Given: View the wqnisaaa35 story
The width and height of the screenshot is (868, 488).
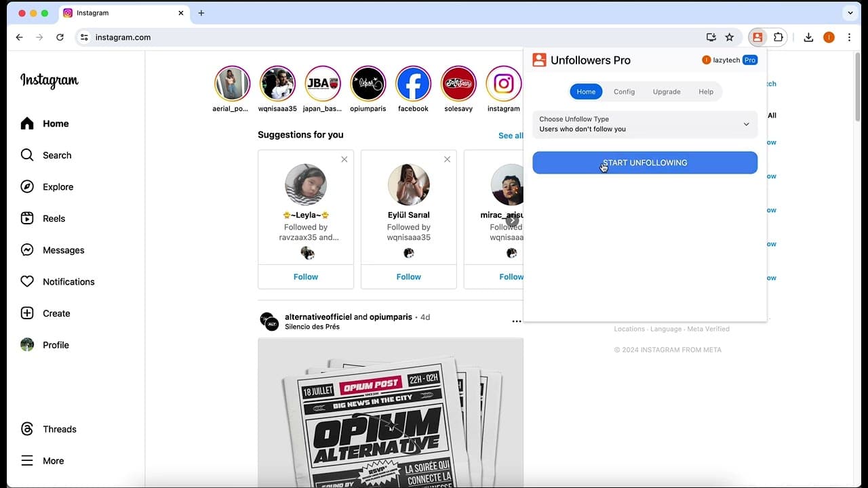Looking at the screenshot, I should 277,83.
